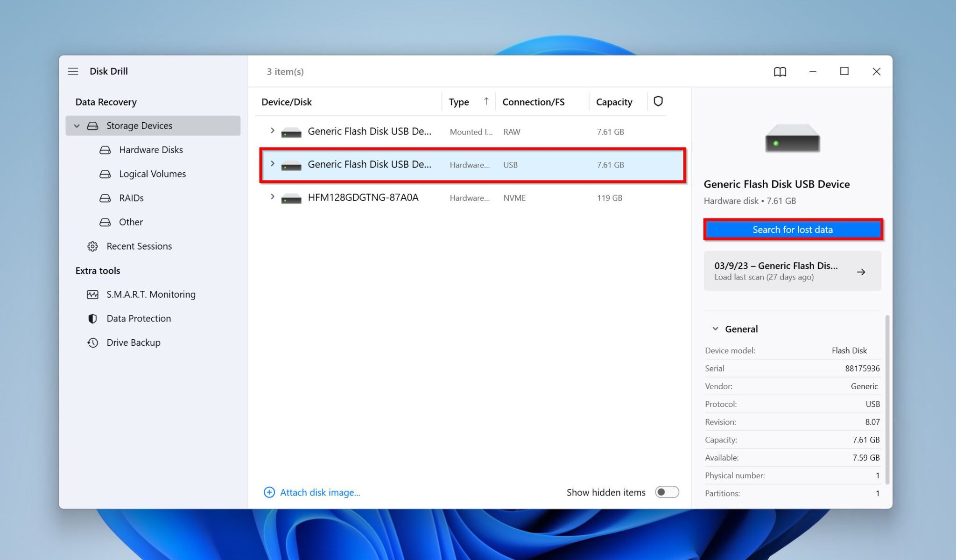Load the last scan from 03/9/23
The image size is (956, 560).
[x=792, y=271]
